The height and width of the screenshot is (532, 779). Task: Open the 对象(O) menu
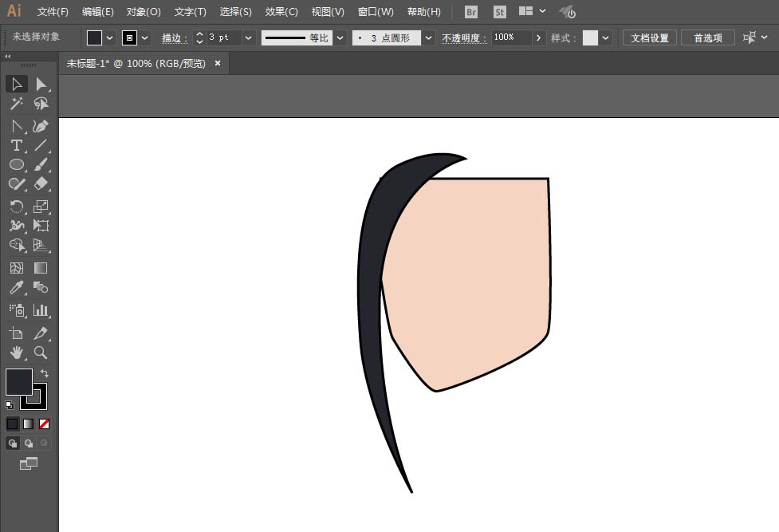(144, 12)
